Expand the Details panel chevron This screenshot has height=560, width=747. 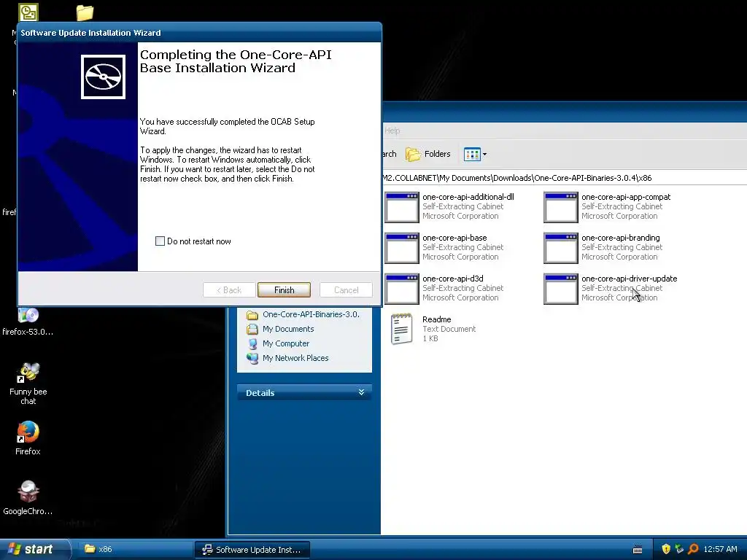click(361, 392)
